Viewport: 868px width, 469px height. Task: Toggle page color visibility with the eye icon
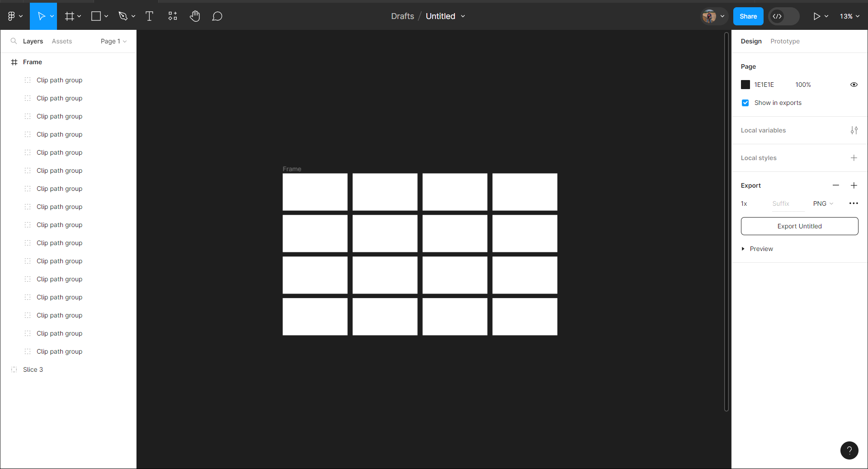tap(854, 85)
